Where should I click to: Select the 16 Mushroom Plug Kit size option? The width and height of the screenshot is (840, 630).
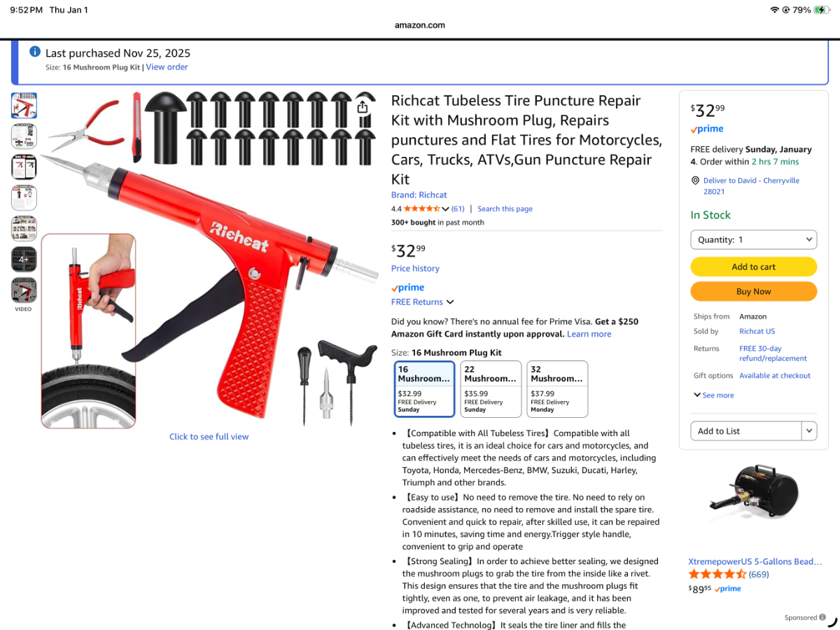click(x=425, y=389)
